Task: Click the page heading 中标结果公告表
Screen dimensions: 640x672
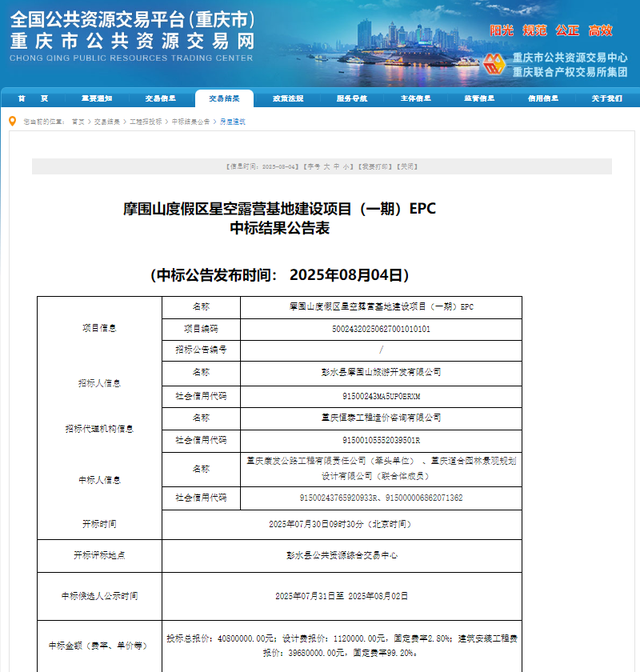Action: (279, 228)
